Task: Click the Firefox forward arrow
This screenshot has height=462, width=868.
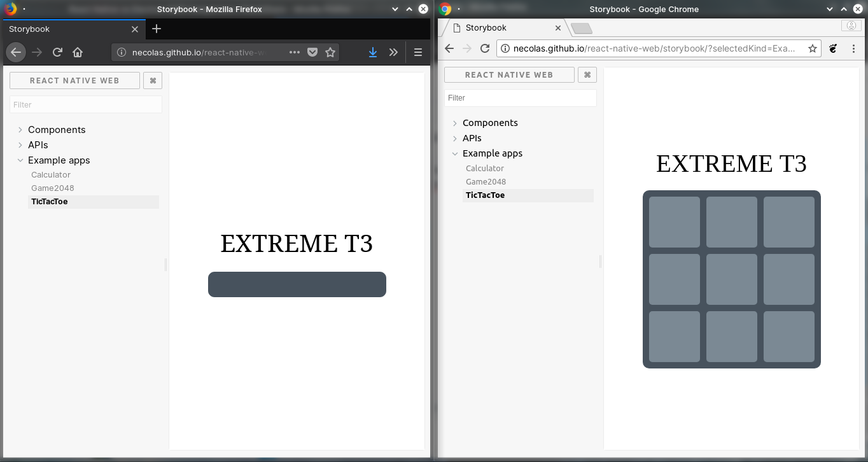Action: 37,52
